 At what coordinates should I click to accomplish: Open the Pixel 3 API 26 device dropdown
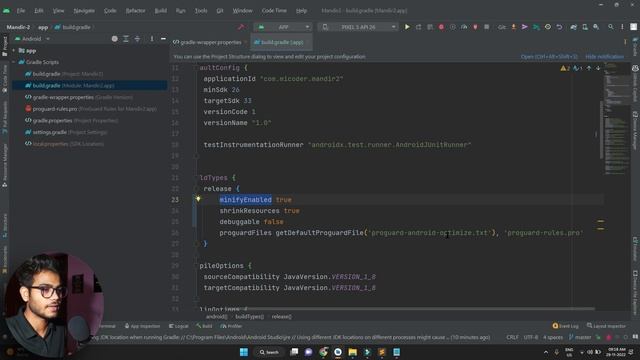(358, 27)
